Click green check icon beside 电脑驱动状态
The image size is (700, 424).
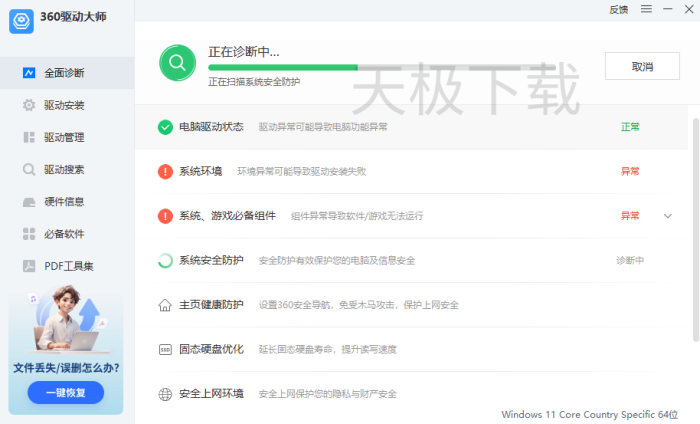pos(165,127)
